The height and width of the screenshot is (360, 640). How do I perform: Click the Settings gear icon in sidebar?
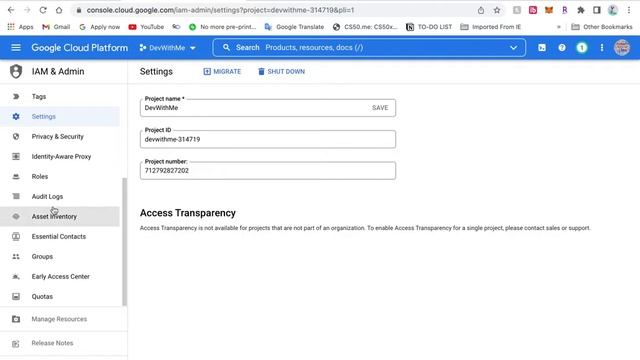16,117
